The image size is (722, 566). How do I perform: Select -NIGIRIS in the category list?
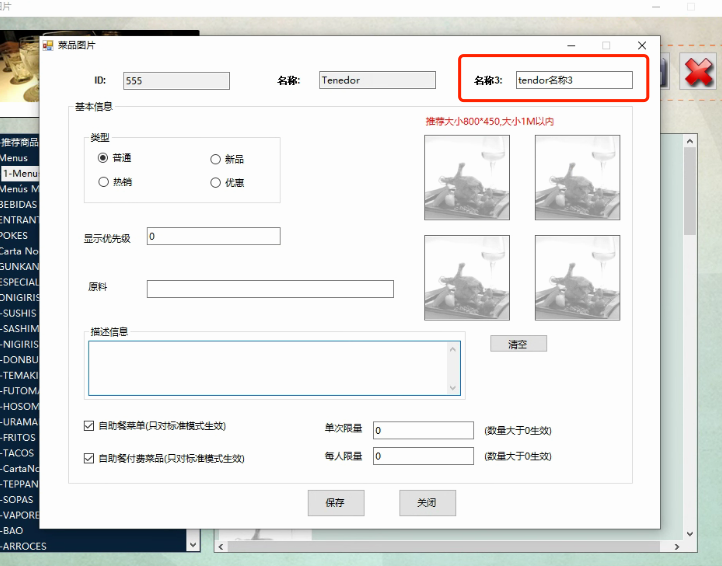click(x=19, y=344)
